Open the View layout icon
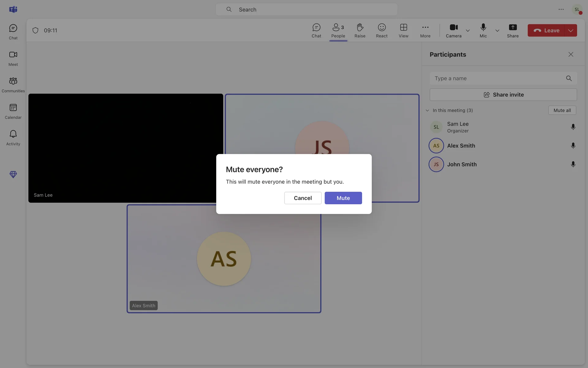 tap(403, 30)
